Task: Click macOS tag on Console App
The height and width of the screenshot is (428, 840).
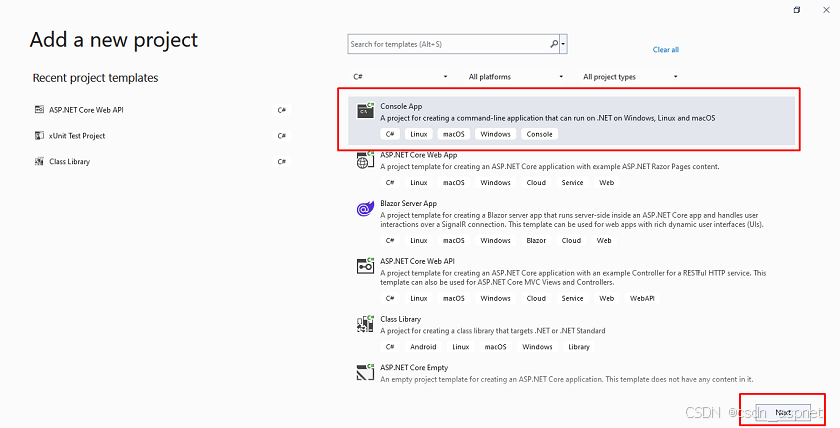Action: tap(454, 134)
